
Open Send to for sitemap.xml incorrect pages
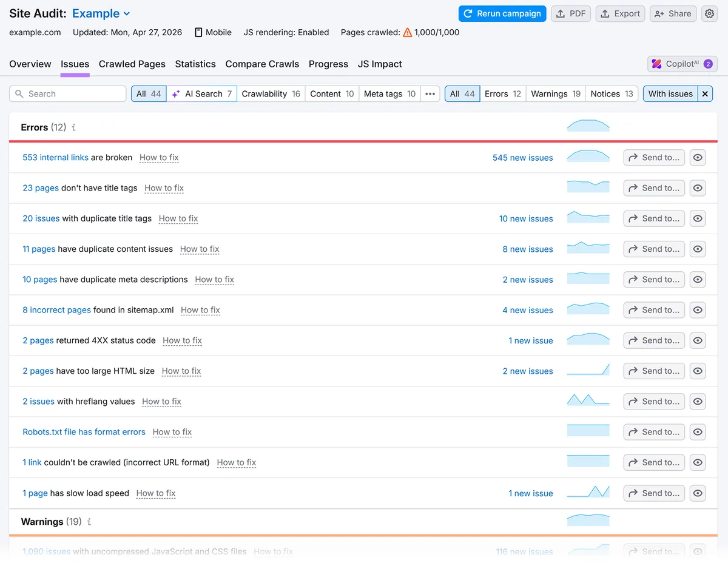coord(654,310)
